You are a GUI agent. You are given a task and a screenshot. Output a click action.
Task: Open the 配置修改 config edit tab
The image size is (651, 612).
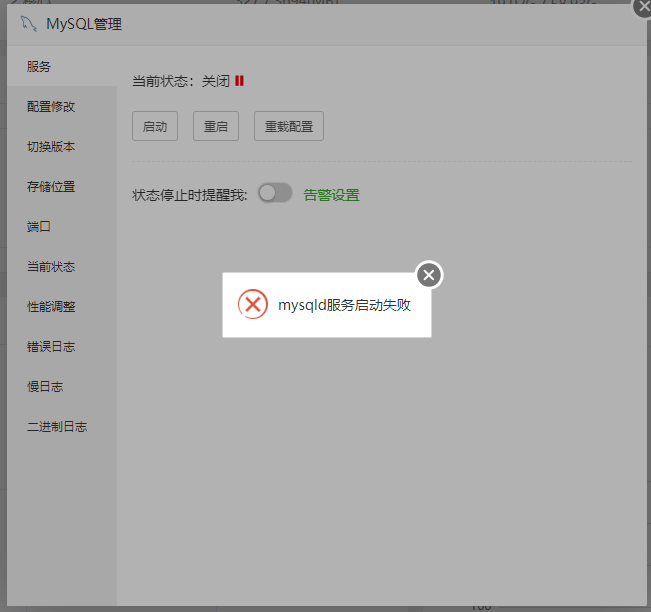click(62, 107)
